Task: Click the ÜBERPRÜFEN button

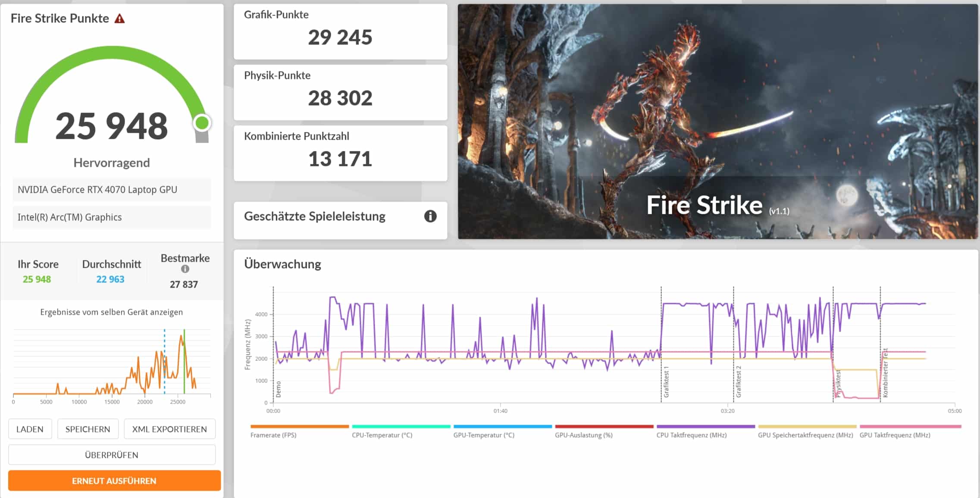Action: click(x=112, y=455)
